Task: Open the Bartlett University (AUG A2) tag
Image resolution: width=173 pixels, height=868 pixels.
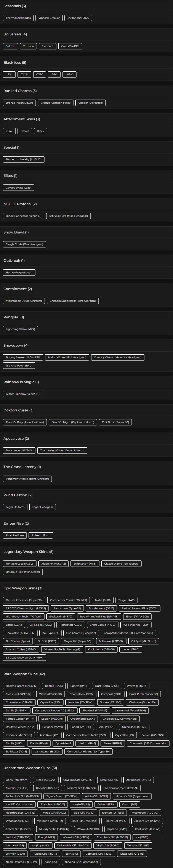Action: pyautogui.click(x=24, y=159)
